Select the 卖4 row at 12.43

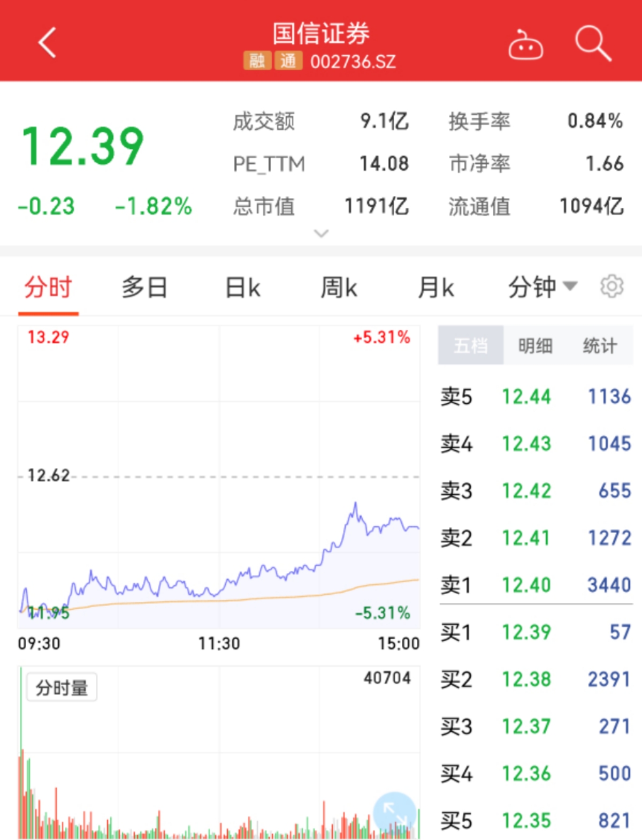click(x=536, y=444)
